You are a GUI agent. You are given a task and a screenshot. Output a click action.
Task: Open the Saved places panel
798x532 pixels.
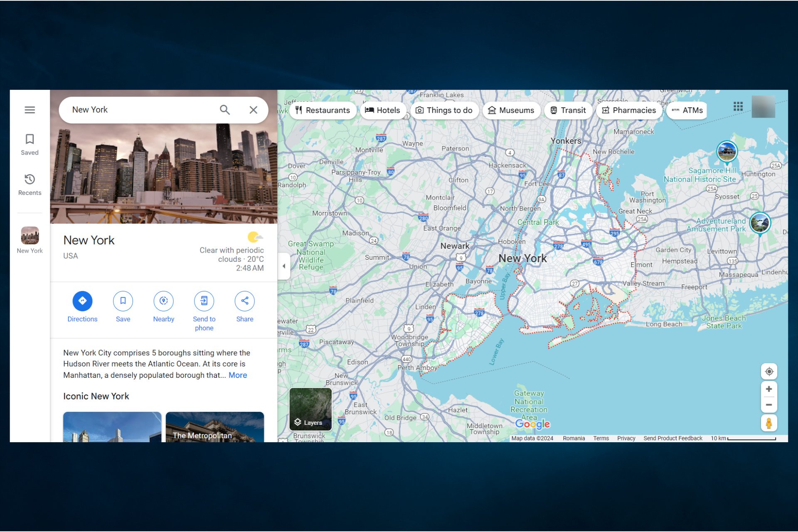(x=30, y=144)
